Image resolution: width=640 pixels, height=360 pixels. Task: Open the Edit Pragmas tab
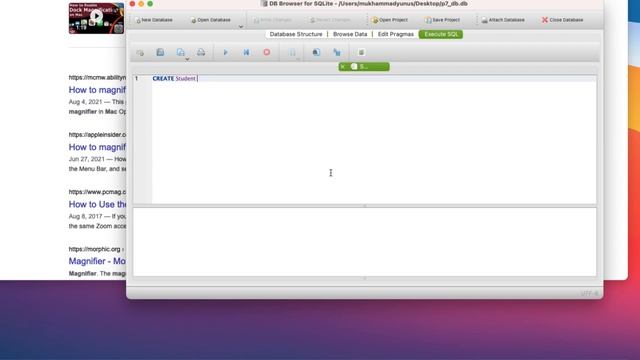(396, 34)
